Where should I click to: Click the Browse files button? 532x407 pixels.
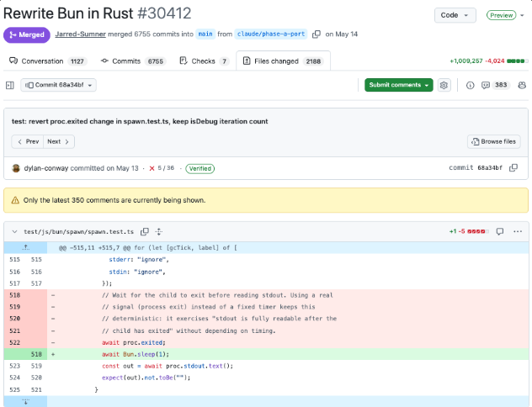click(493, 141)
